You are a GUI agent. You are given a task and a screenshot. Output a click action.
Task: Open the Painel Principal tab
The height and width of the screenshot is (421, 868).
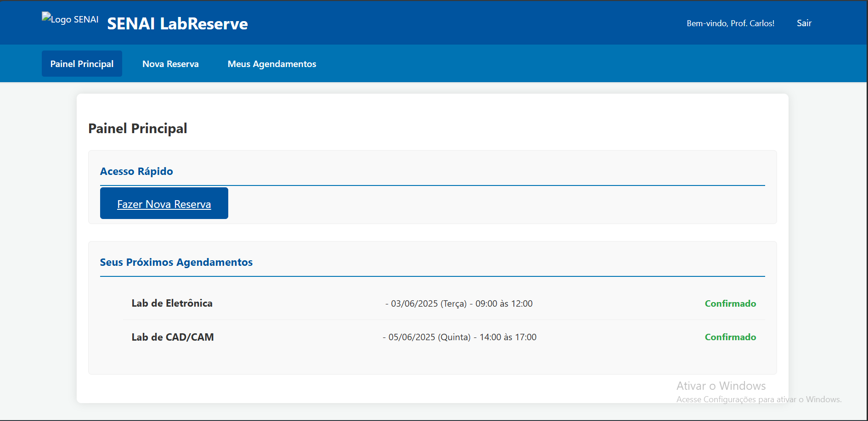tap(82, 64)
